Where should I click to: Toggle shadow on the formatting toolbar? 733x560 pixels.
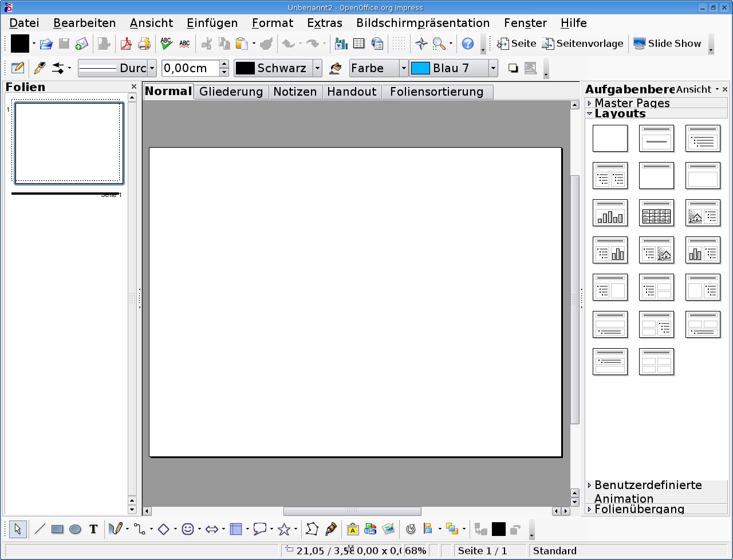pyautogui.click(x=513, y=68)
